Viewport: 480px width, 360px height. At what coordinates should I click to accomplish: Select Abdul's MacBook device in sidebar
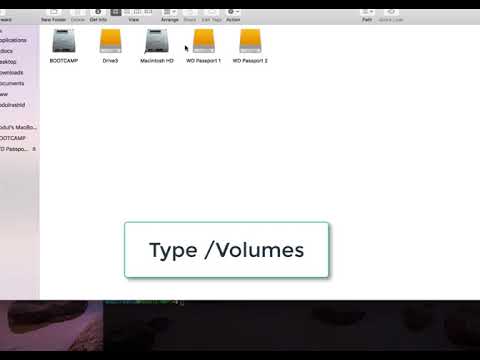[18, 127]
